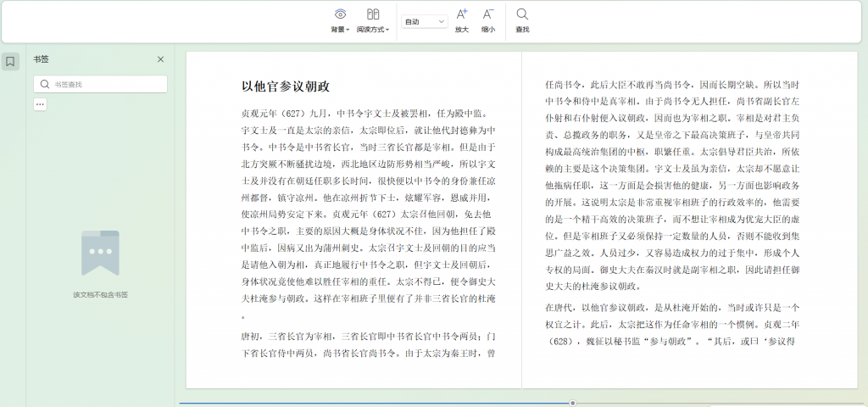Close the 书签 panel
The image size is (868, 407).
click(160, 59)
